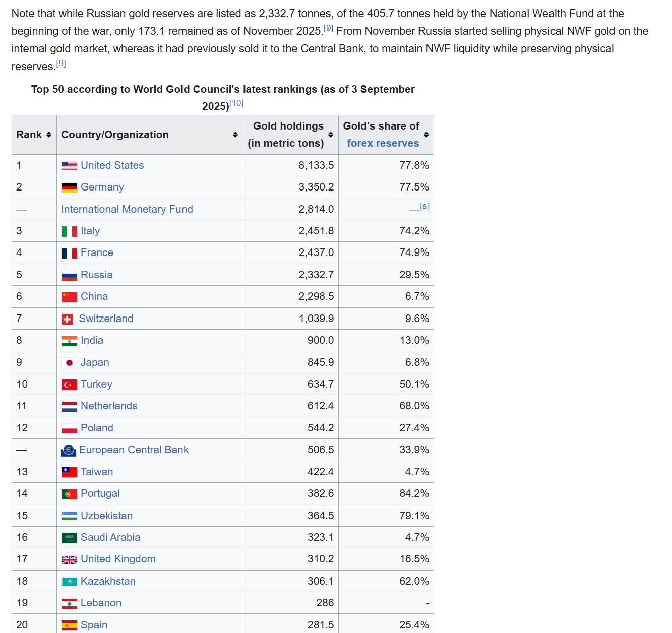The width and height of the screenshot is (672, 633).
Task: Follow the France link
Action: click(97, 252)
